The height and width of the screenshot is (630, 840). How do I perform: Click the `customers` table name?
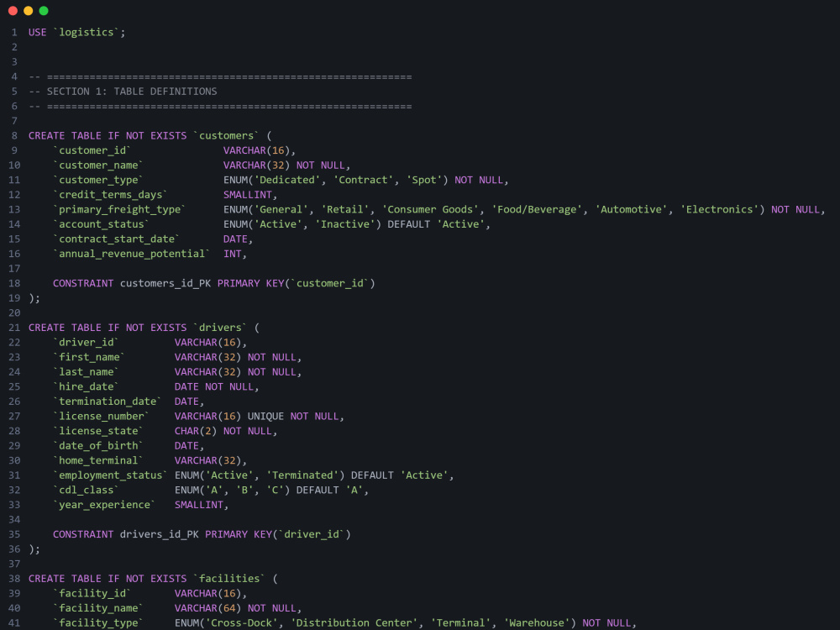click(226, 135)
